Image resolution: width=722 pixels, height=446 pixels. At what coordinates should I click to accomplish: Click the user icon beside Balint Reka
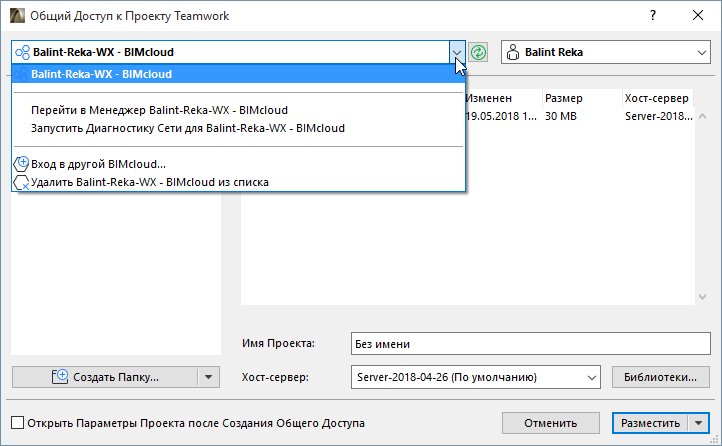pos(512,52)
